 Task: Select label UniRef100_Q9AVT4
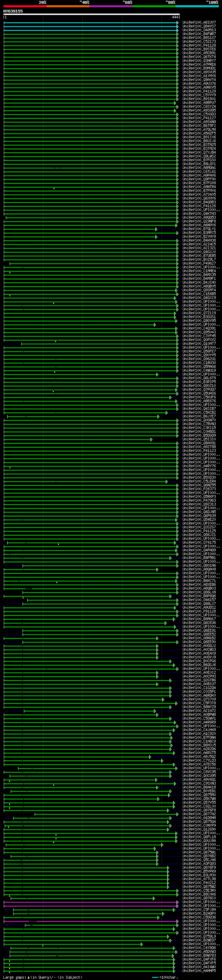pyautogui.click(x=199, y=80)
